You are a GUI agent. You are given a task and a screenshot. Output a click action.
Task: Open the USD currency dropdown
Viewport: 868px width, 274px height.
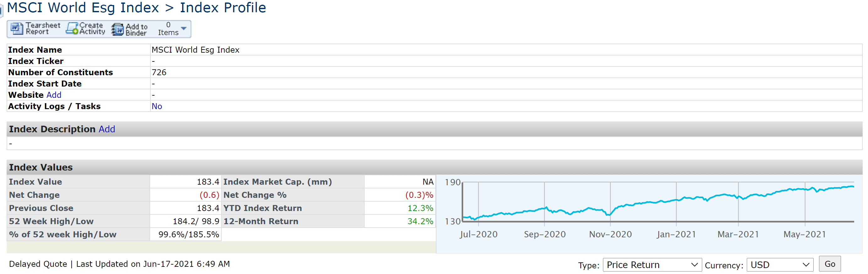click(780, 265)
